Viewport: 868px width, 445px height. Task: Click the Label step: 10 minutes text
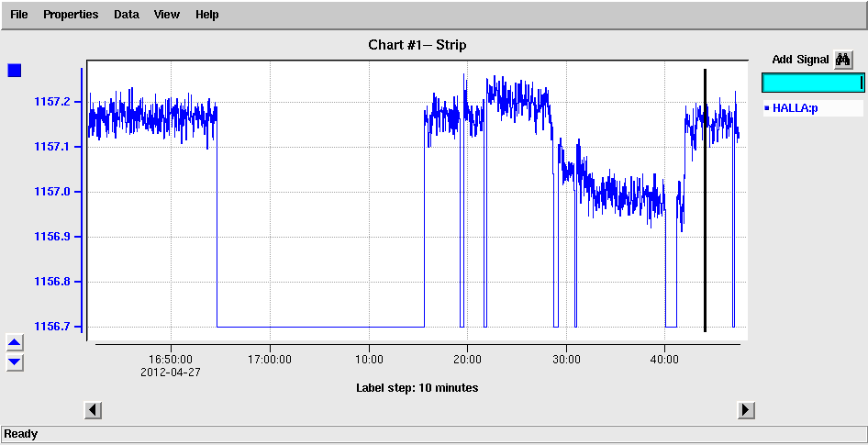point(417,388)
